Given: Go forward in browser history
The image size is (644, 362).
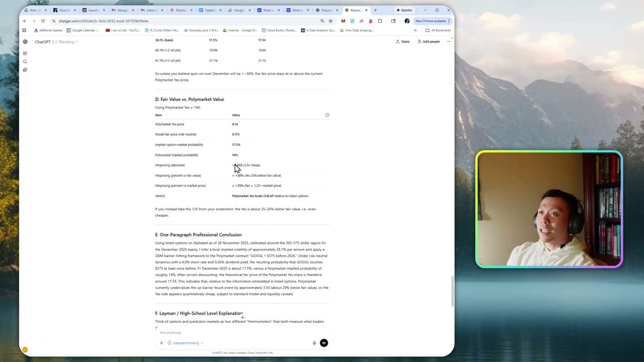Looking at the screenshot, I should click(34, 21).
